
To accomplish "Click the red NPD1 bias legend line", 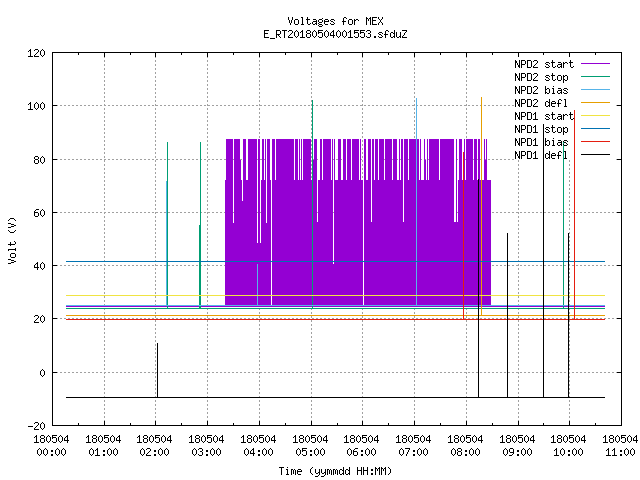I will pyautogui.click(x=595, y=142).
